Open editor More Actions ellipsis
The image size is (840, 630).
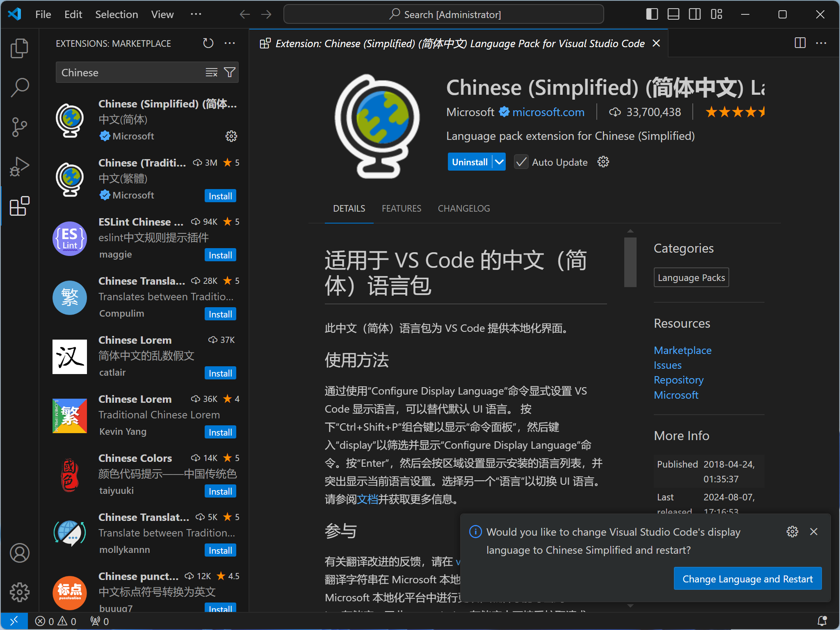point(821,43)
